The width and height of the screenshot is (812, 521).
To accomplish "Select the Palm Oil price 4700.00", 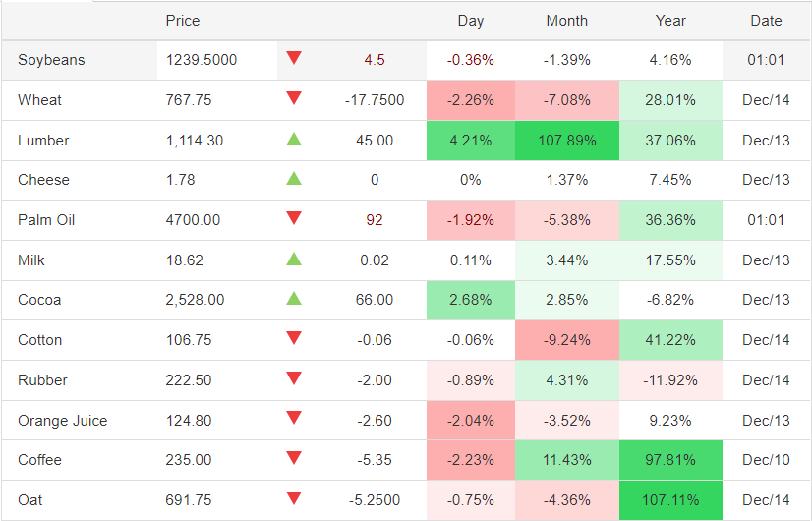I will click(x=193, y=220).
